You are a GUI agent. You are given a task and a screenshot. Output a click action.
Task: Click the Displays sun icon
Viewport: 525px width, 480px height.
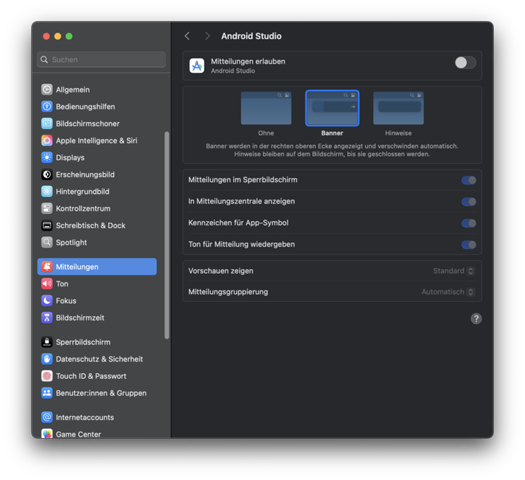pos(47,157)
